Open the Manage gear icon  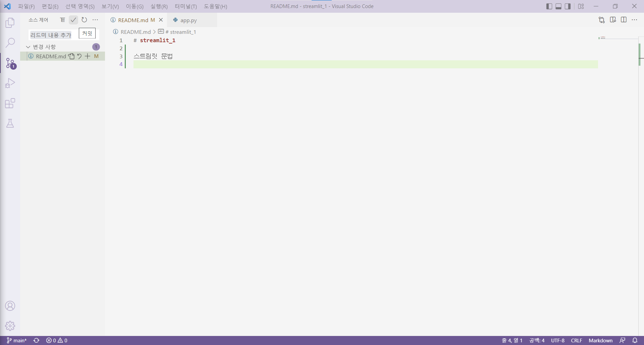point(10,326)
